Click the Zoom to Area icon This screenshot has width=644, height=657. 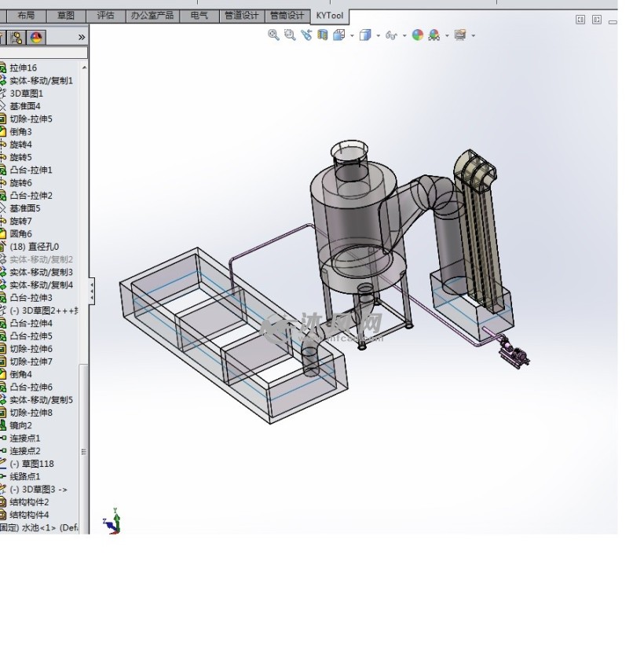[290, 35]
